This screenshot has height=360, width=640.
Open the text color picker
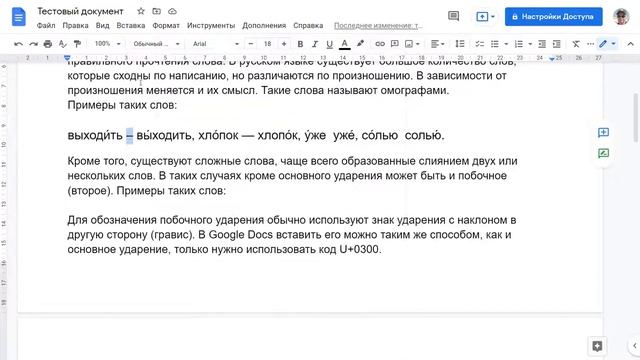[344, 44]
